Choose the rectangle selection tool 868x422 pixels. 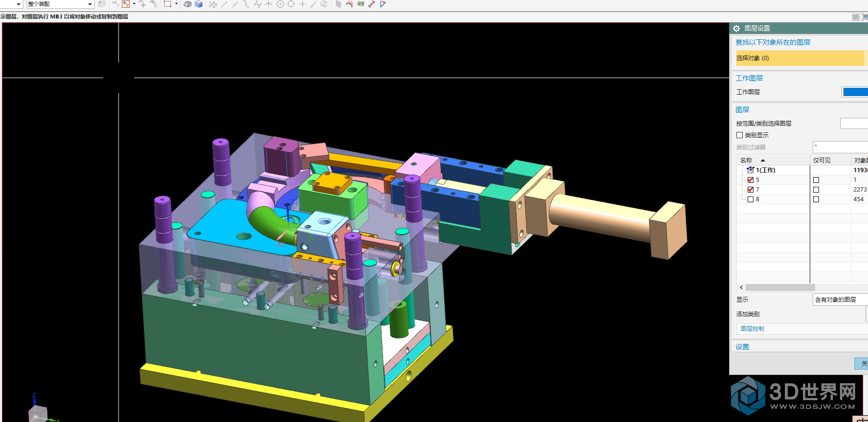[x=167, y=4]
